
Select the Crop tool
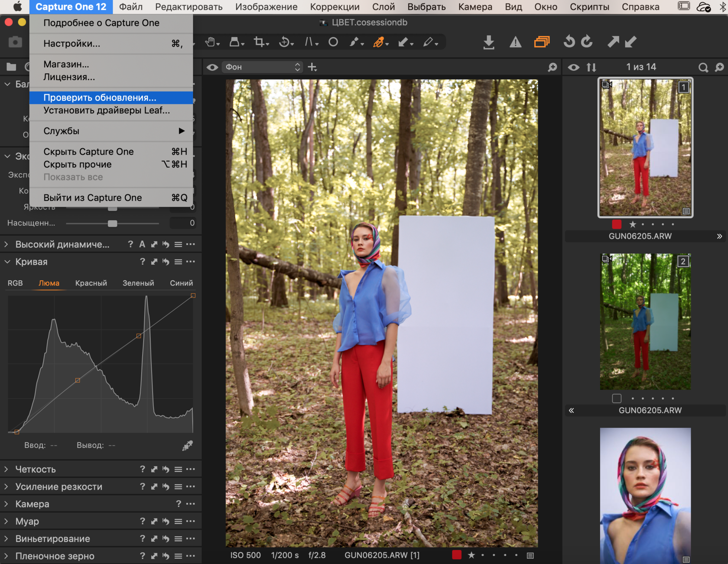click(259, 42)
